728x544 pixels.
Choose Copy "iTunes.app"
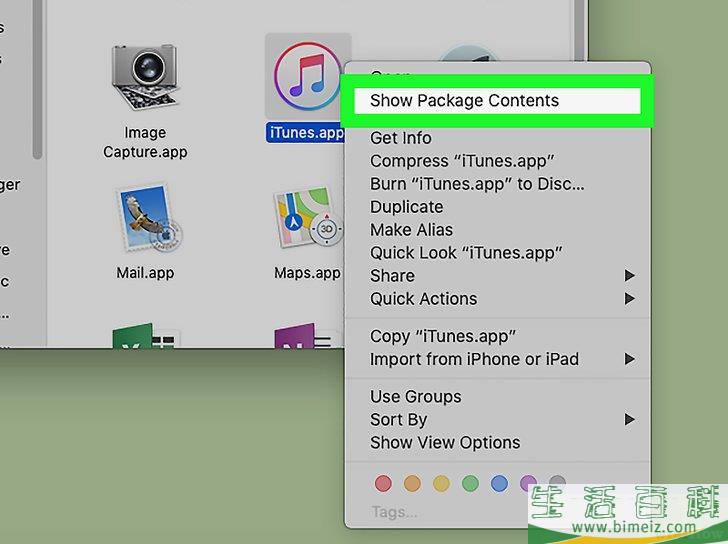pyautogui.click(x=497, y=336)
